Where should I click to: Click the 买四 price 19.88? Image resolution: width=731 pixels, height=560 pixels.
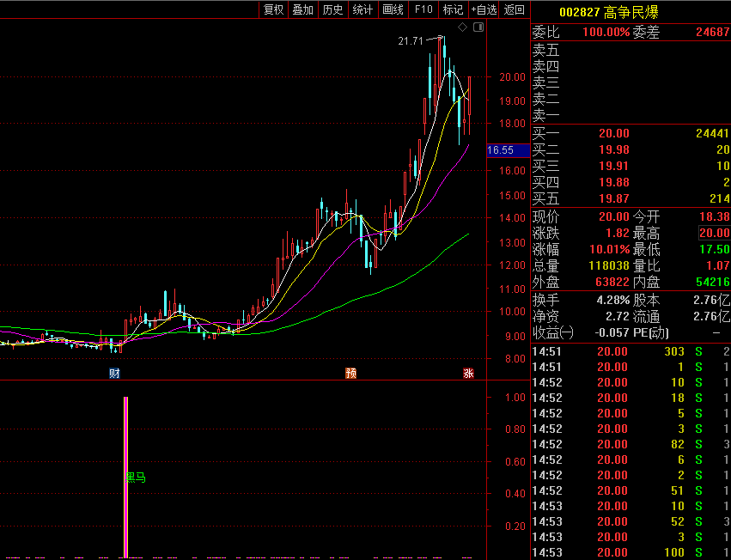click(x=614, y=182)
